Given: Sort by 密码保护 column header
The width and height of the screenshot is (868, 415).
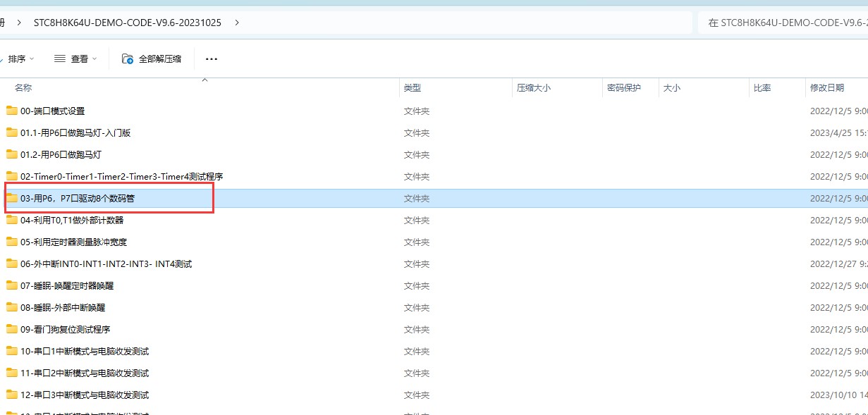Looking at the screenshot, I should 624,88.
